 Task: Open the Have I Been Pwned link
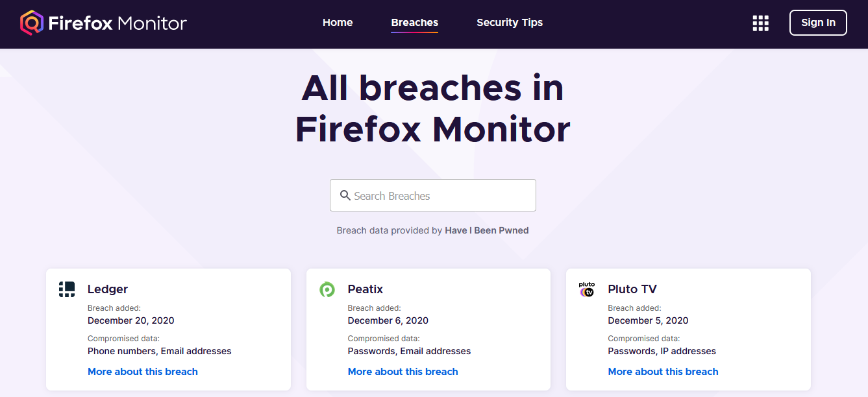point(487,230)
